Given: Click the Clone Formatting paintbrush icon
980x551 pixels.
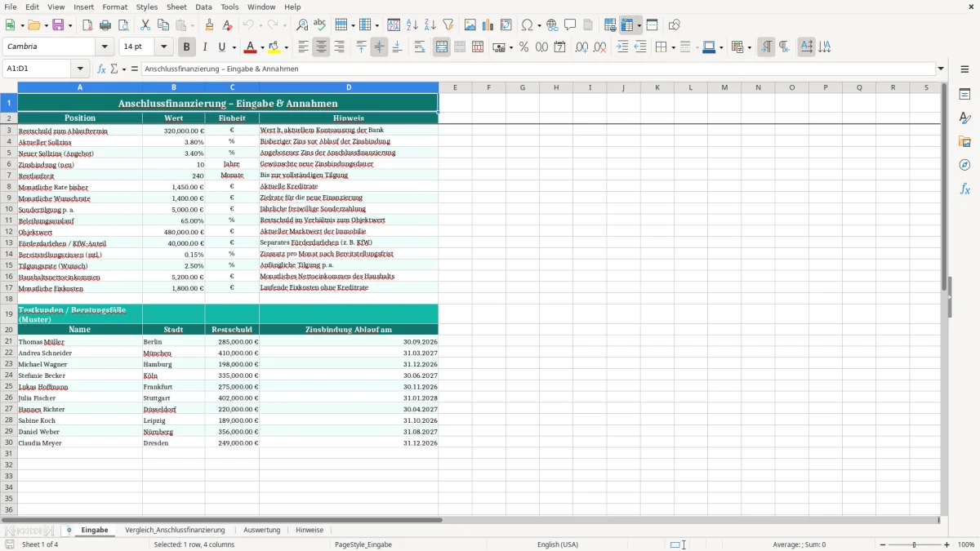Looking at the screenshot, I should click(x=210, y=25).
